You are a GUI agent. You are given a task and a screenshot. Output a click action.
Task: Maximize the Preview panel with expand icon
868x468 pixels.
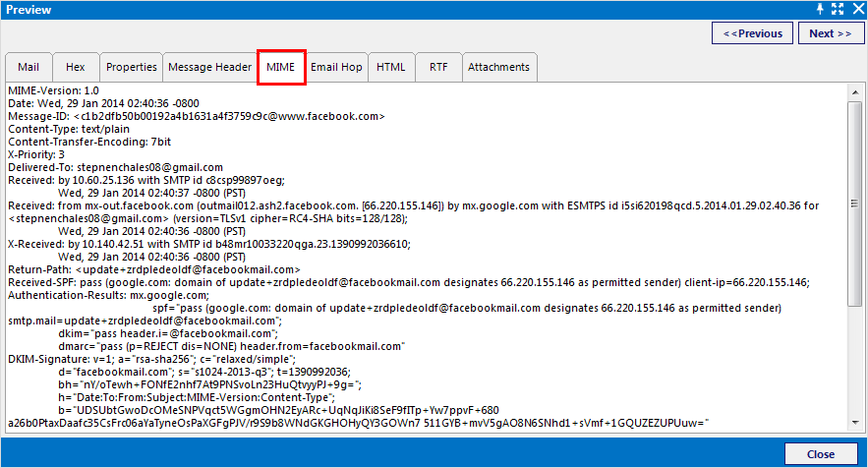pyautogui.click(x=838, y=9)
